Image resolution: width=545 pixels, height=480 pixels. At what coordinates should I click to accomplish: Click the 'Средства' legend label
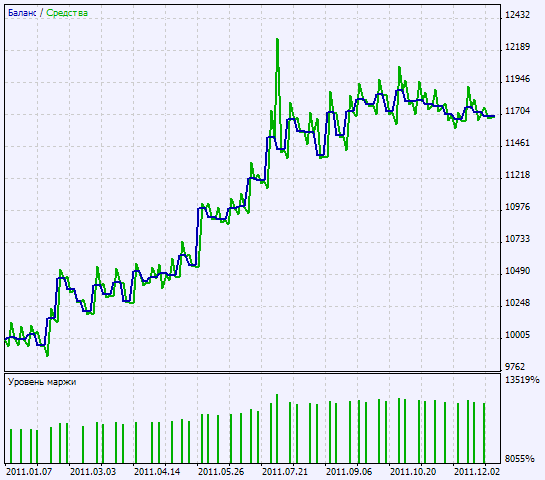[x=67, y=13]
